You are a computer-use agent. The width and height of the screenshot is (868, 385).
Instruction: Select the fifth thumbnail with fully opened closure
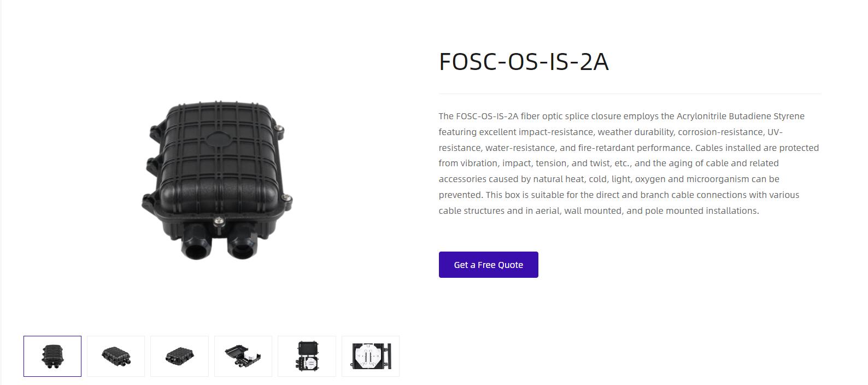pos(307,356)
